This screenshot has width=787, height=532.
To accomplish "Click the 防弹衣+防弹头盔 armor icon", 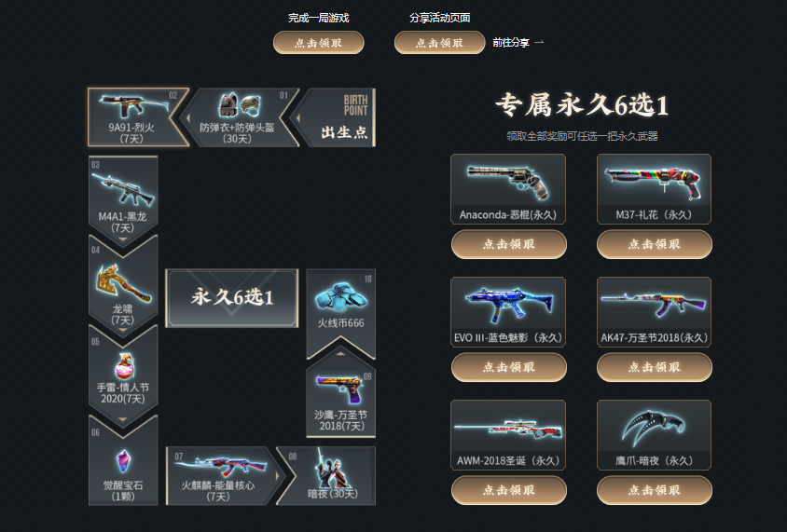I will (240, 105).
